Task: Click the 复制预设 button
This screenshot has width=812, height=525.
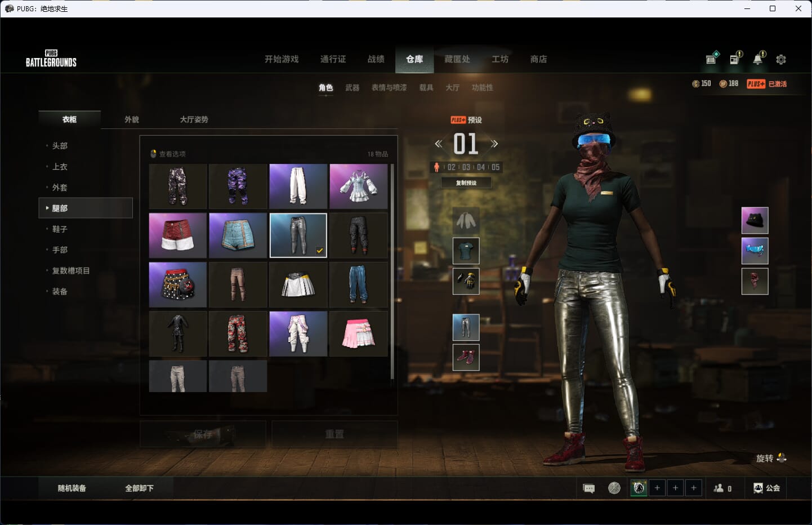Action: pos(466,183)
